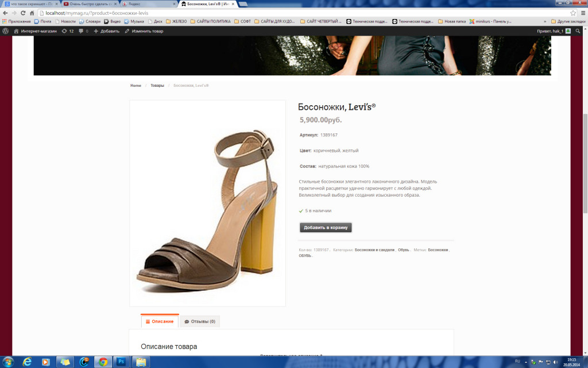This screenshot has height=368, width=588.
Task: Show hidden bookmarks with the » chevron
Action: point(545,21)
